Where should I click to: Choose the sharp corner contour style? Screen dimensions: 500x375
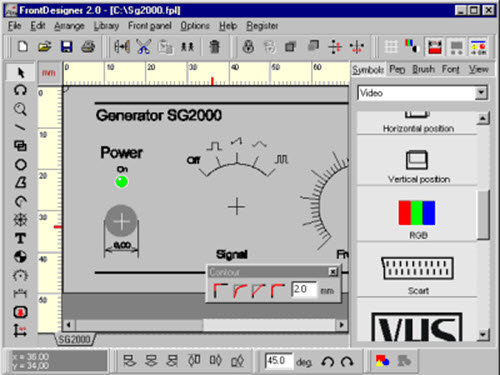[x=220, y=290]
